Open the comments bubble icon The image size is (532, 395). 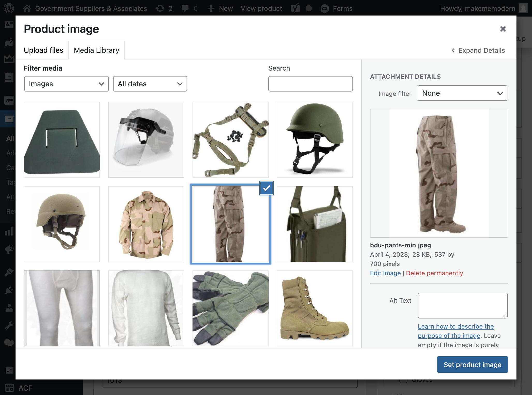point(185,8)
